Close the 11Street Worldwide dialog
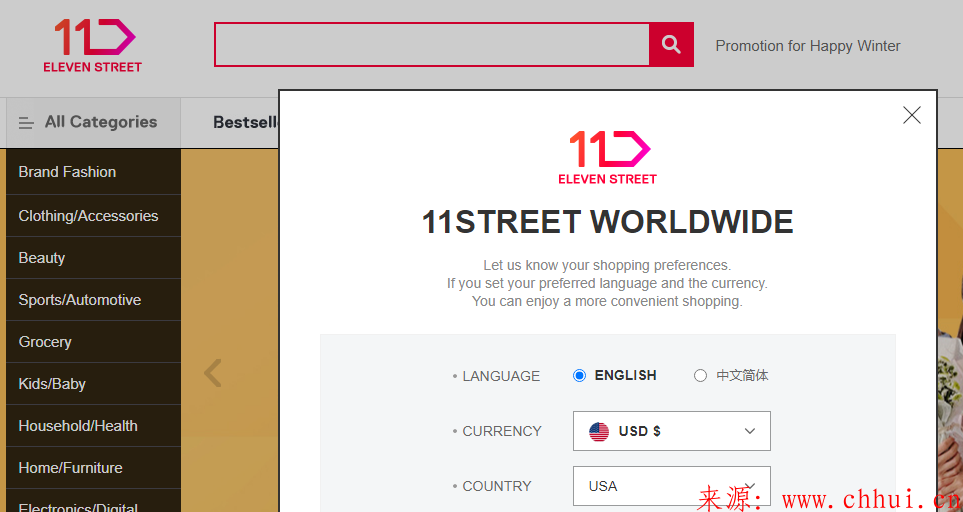963x512 pixels. [911, 115]
